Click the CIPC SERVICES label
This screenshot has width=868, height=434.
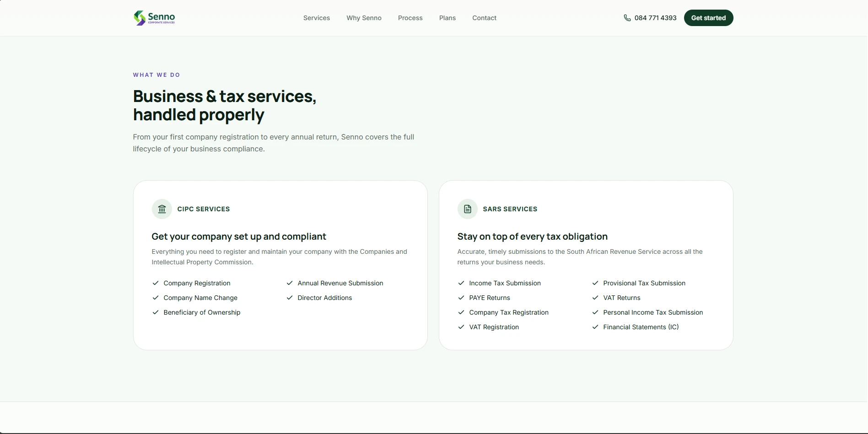click(x=204, y=209)
